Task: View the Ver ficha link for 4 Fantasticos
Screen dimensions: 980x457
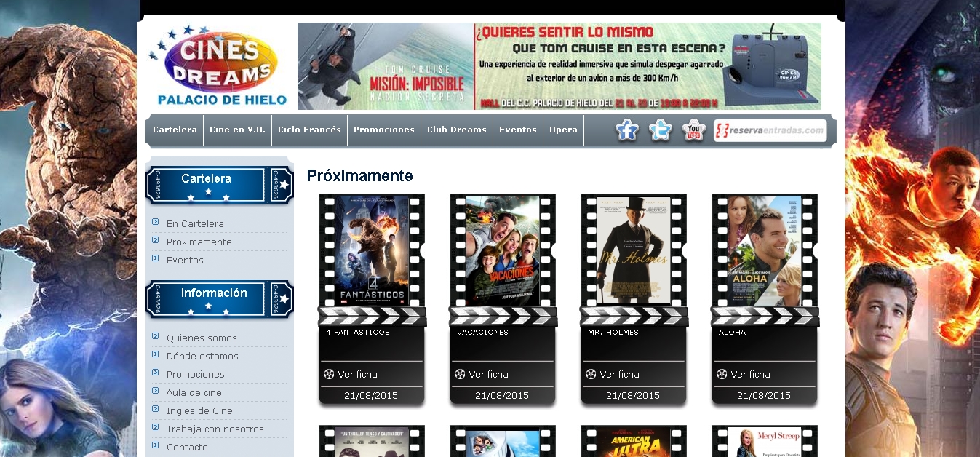Action: click(358, 374)
